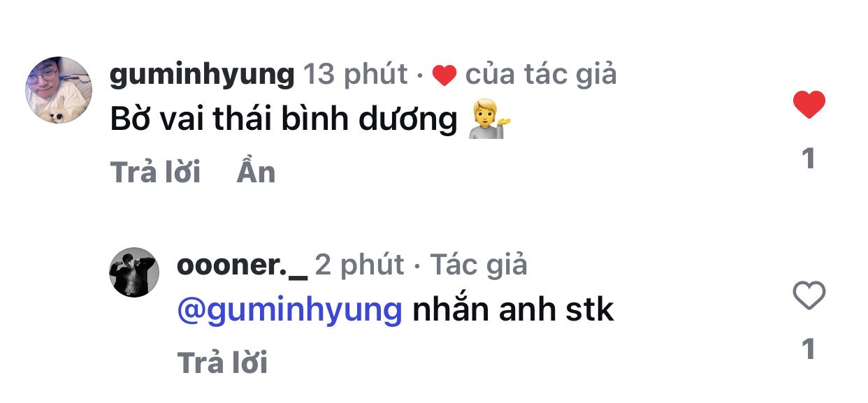Click the Tác giả author label
The width and height of the screenshot is (868, 403).
click(x=479, y=265)
